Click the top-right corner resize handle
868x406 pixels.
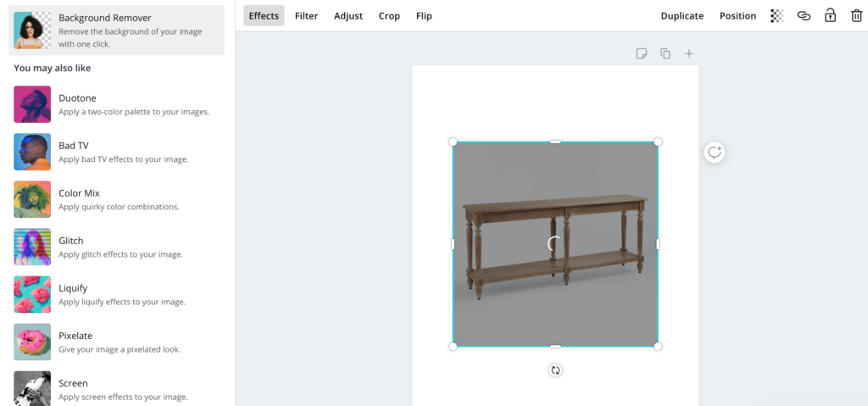(x=658, y=142)
